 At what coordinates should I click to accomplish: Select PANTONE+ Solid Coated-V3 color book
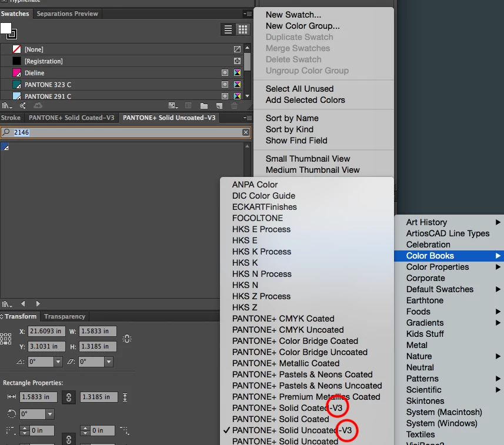(307, 408)
